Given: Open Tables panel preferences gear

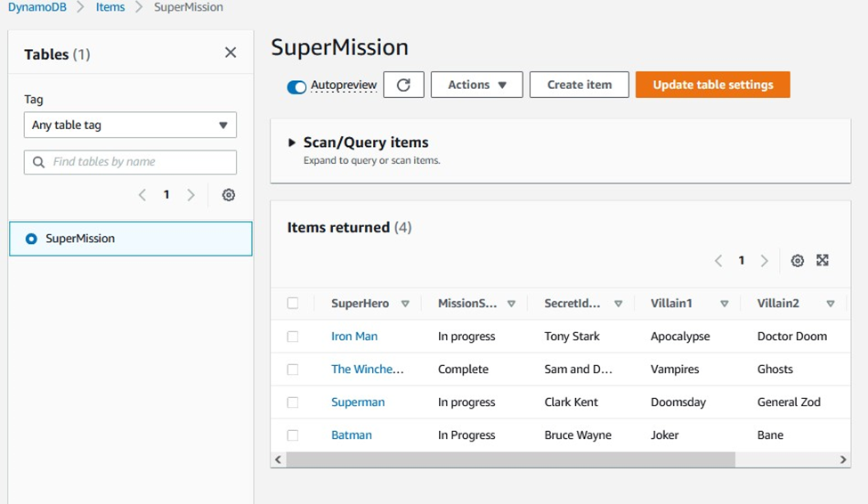Looking at the screenshot, I should pos(229,195).
